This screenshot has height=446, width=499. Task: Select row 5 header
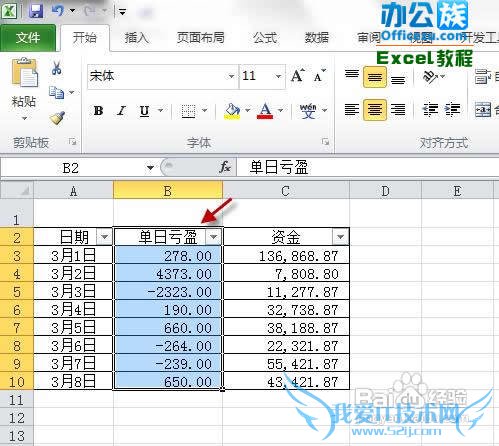click(17, 292)
